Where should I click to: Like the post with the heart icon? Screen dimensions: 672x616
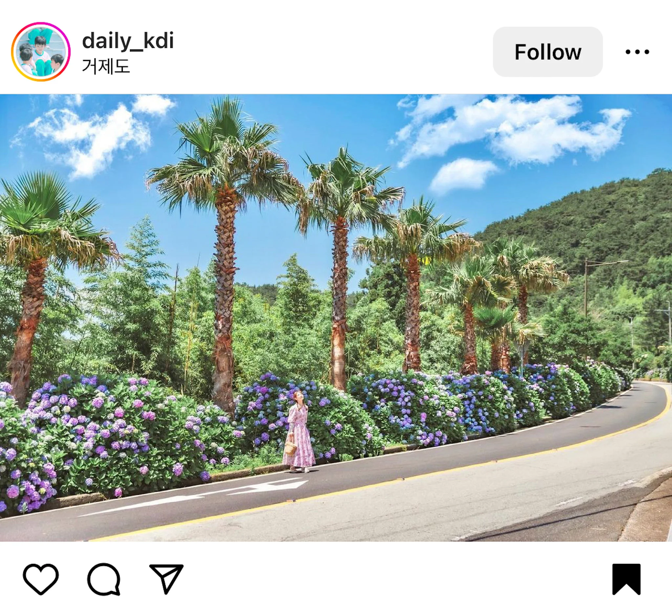pos(41,579)
